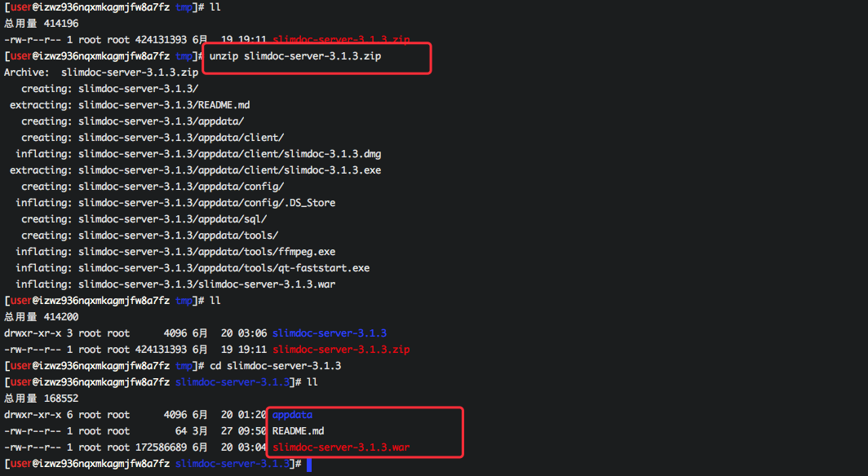Select the "总用量 414200" line

coord(42,317)
